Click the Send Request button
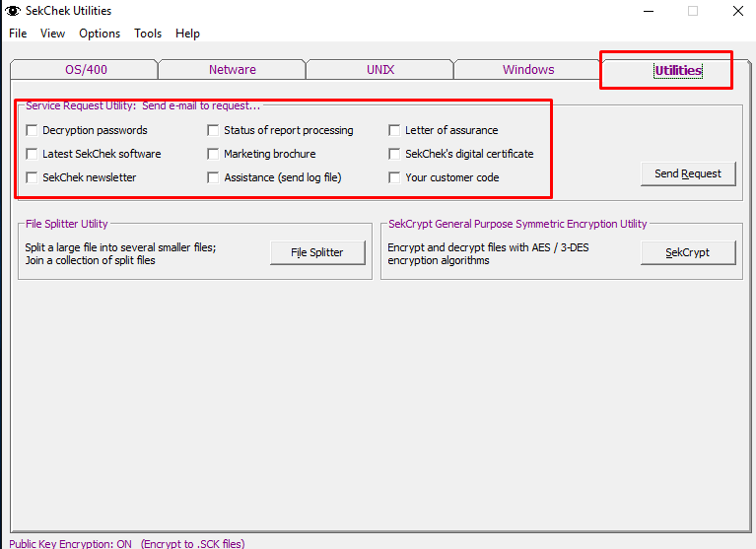The image size is (756, 549). pyautogui.click(x=688, y=173)
